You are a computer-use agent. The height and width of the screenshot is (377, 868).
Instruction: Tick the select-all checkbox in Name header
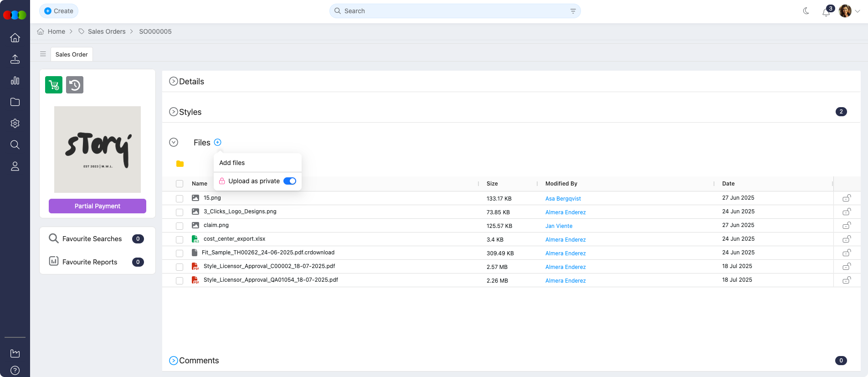(x=180, y=184)
